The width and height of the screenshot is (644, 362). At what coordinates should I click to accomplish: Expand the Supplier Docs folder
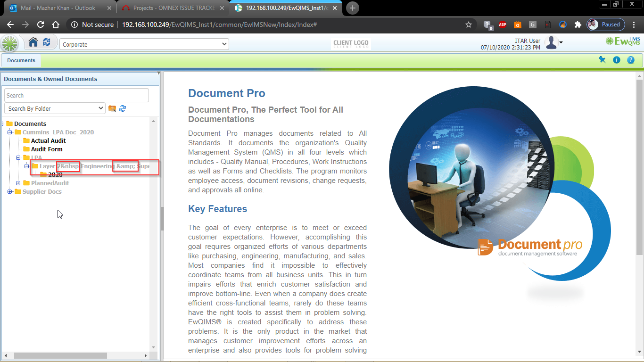click(x=10, y=191)
